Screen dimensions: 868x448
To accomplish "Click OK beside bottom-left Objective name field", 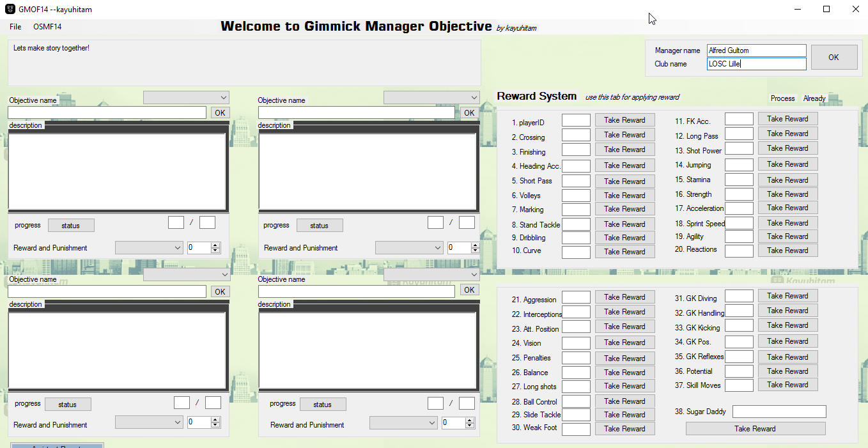I will pos(220,291).
